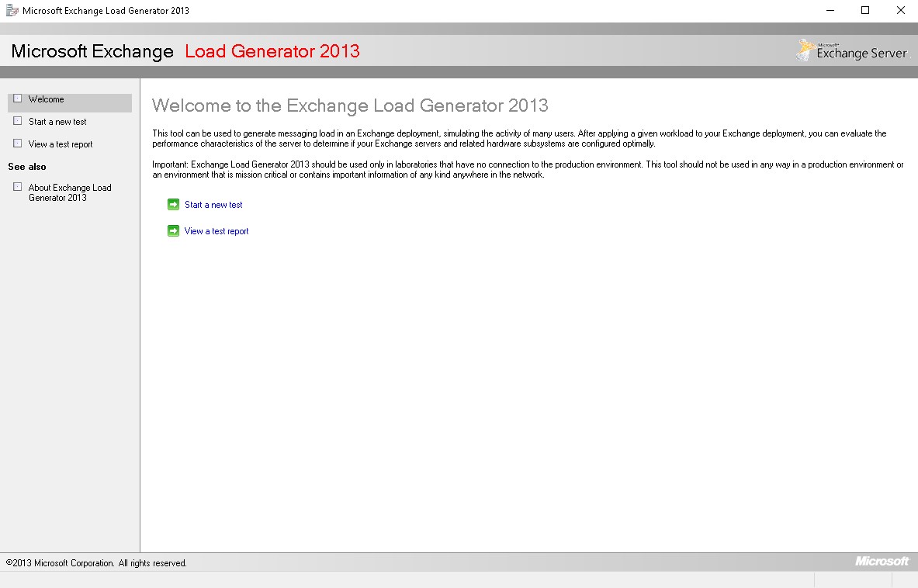Image resolution: width=918 pixels, height=588 pixels.
Task: Click the page icon next to Welcome
Action: [x=17, y=99]
